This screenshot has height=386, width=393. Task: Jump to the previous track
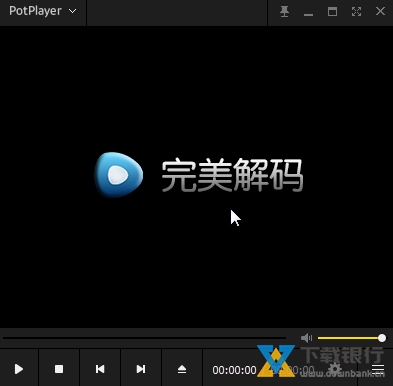click(x=100, y=369)
